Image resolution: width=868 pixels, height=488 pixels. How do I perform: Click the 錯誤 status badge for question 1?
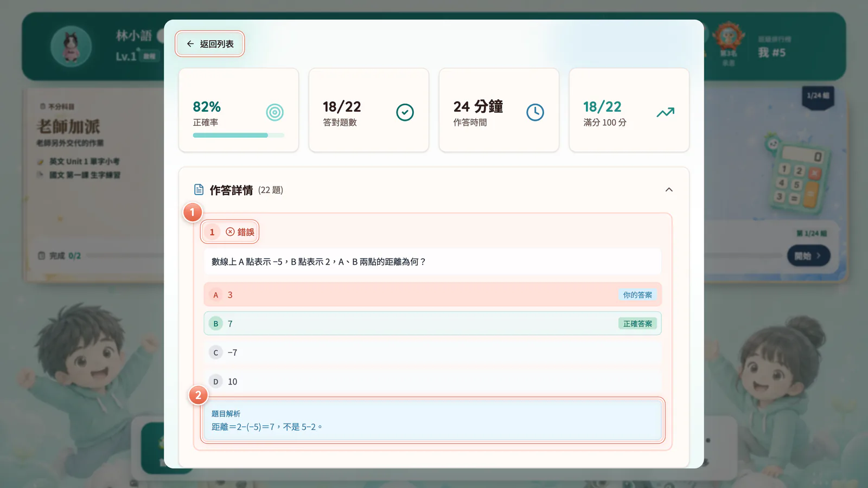tap(240, 232)
